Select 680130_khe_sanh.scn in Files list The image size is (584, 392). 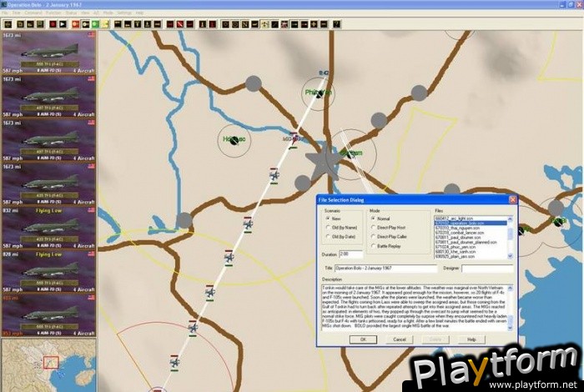(471, 252)
